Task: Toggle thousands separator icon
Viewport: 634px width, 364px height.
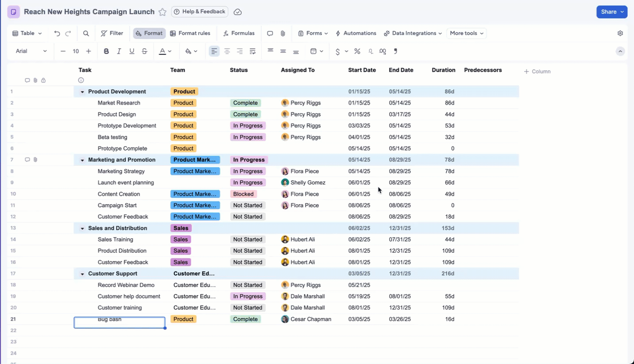Action: (396, 51)
